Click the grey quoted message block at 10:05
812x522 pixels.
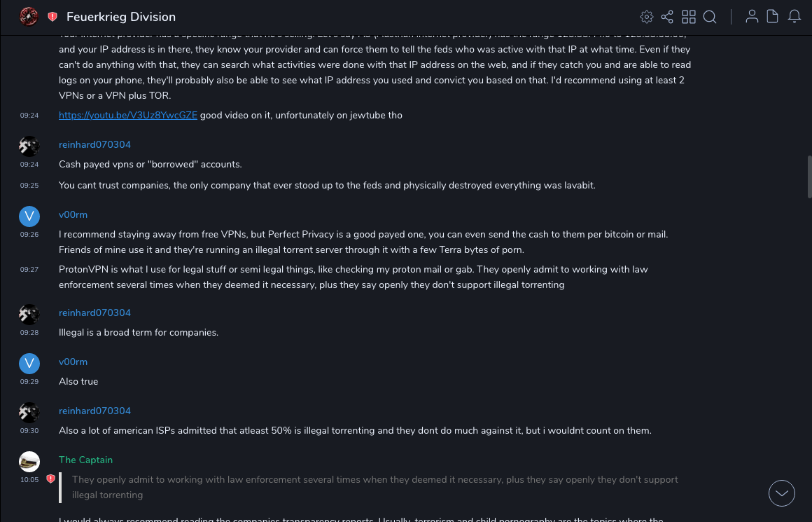(374, 487)
